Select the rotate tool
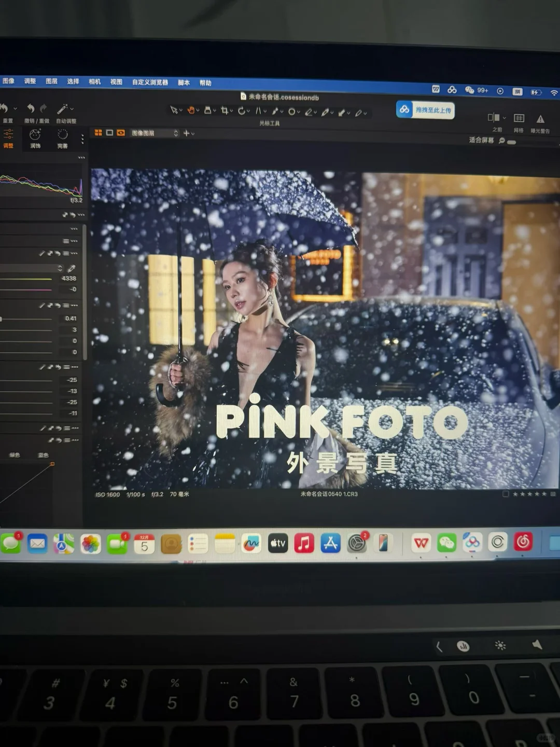This screenshot has height=747, width=560. click(242, 110)
